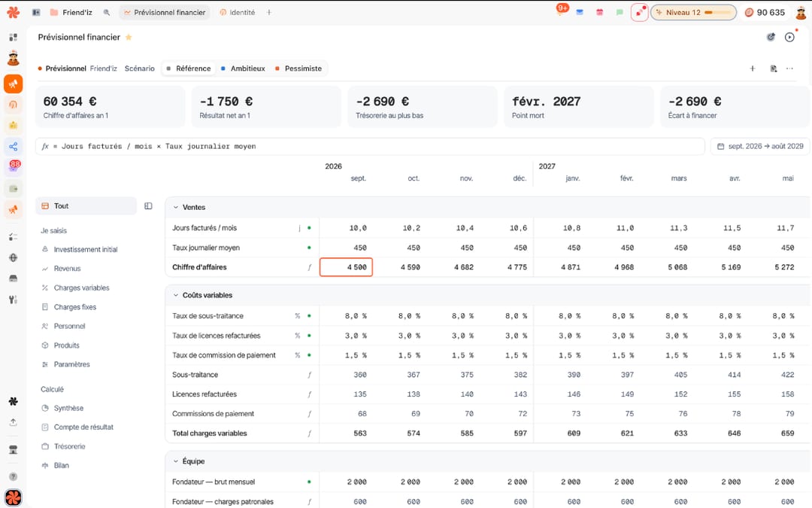Viewport: 812px width, 508px height.
Task: Open the green chat bubble icon
Action: point(620,13)
